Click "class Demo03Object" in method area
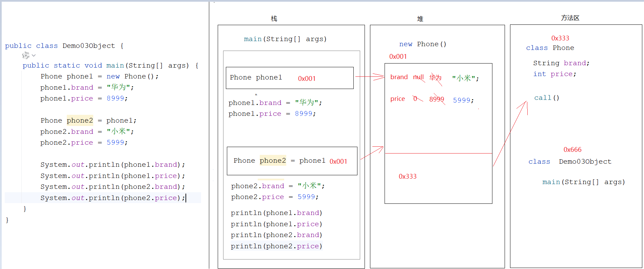 pos(570,162)
